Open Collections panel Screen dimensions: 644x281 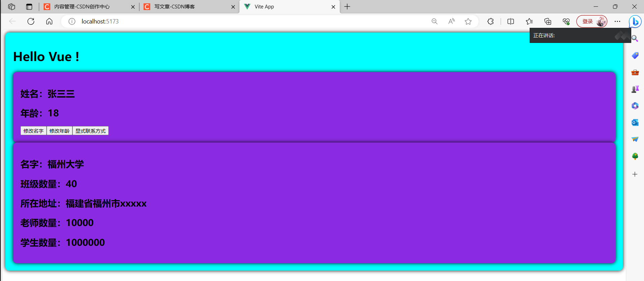(x=548, y=21)
